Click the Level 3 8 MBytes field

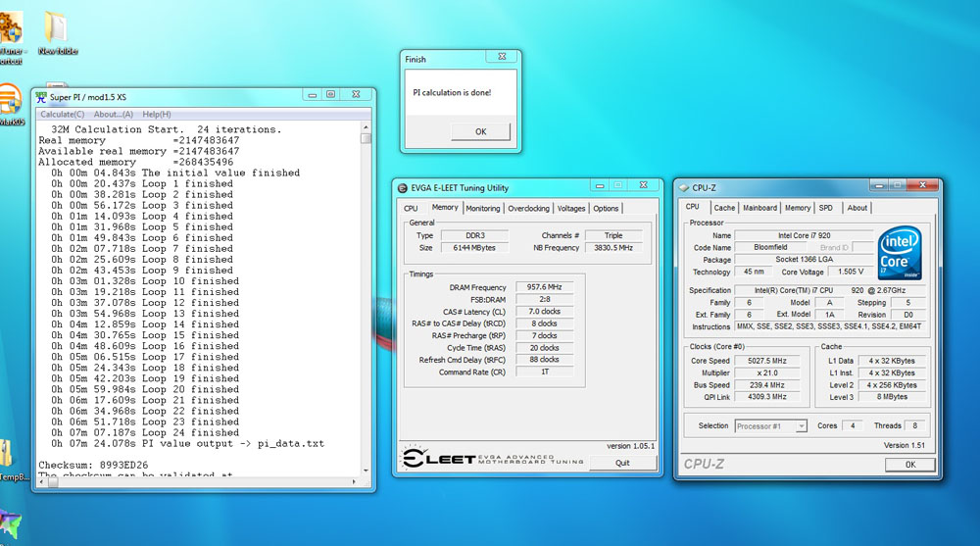(892, 397)
